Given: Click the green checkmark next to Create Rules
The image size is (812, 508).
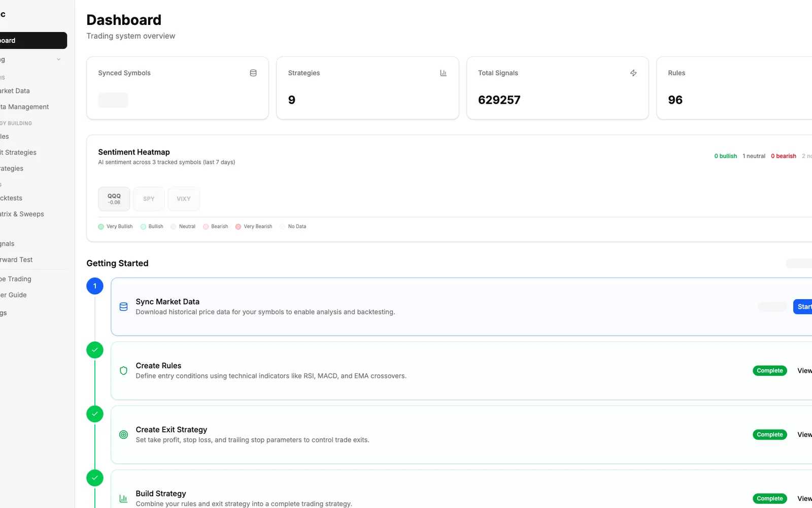Looking at the screenshot, I should pos(95,350).
